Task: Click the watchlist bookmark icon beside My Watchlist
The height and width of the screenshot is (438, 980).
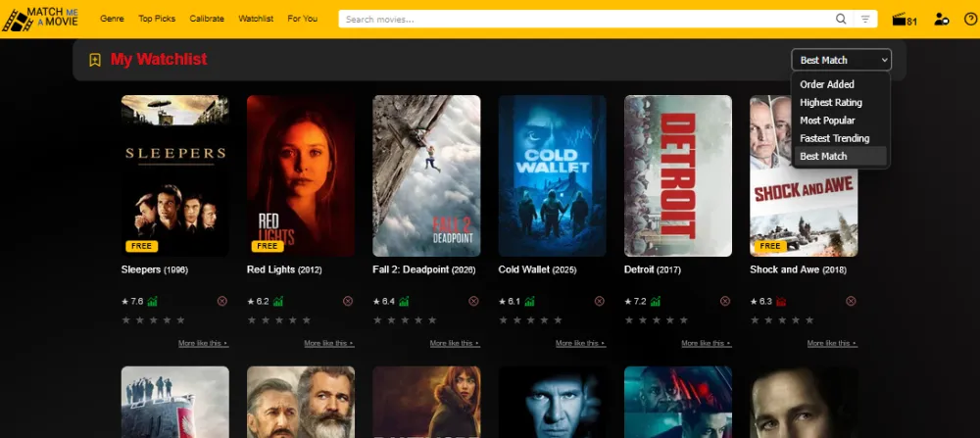Action: [x=95, y=60]
